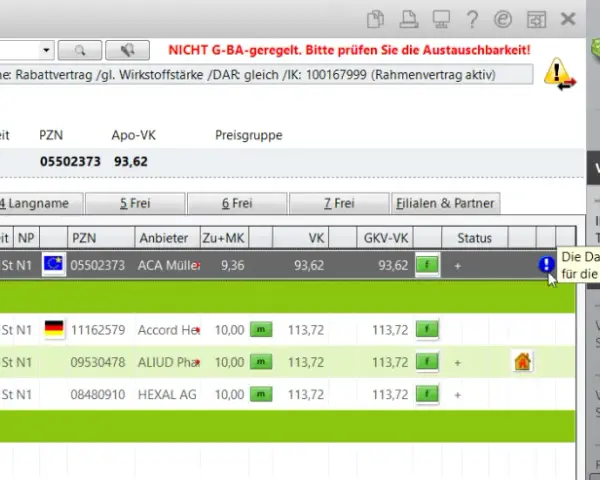Select PZN 05502373 in the table row
Image resolution: width=600 pixels, height=480 pixels.
98,265
